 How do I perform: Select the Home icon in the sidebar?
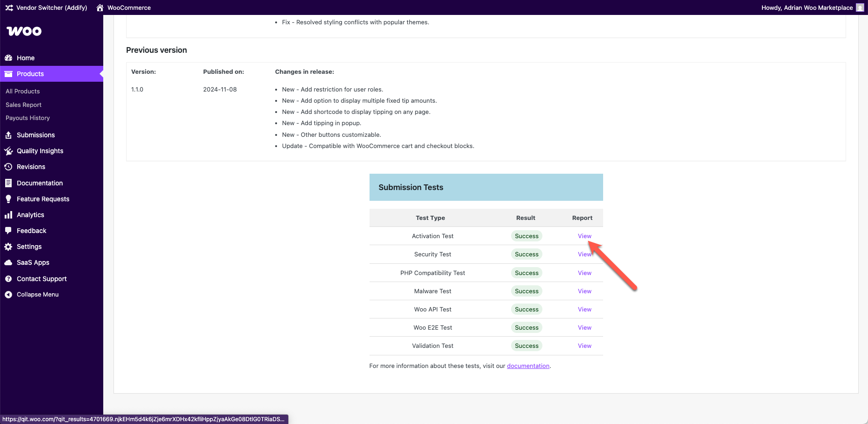(x=9, y=57)
